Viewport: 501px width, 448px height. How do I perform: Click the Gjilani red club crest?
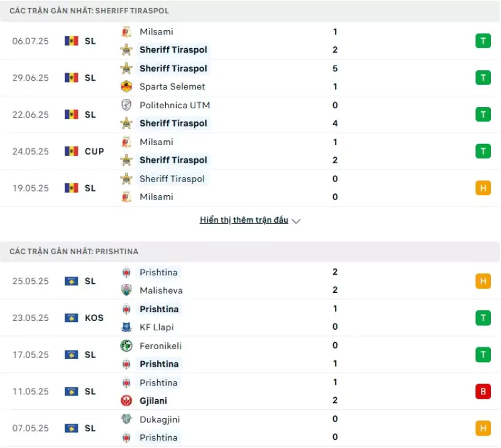click(x=127, y=400)
